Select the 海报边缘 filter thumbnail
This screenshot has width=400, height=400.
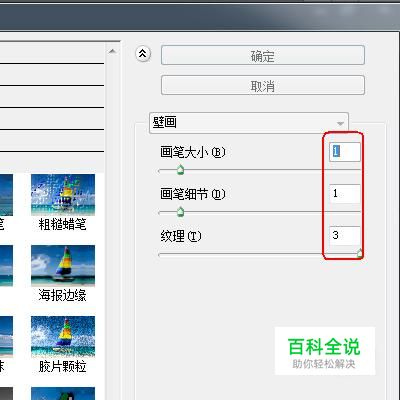point(63,266)
